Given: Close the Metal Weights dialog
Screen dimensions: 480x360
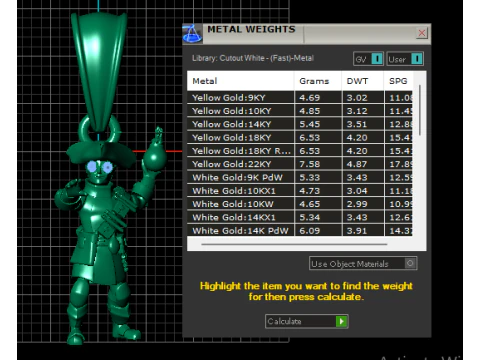Looking at the screenshot, I should click(x=422, y=33).
